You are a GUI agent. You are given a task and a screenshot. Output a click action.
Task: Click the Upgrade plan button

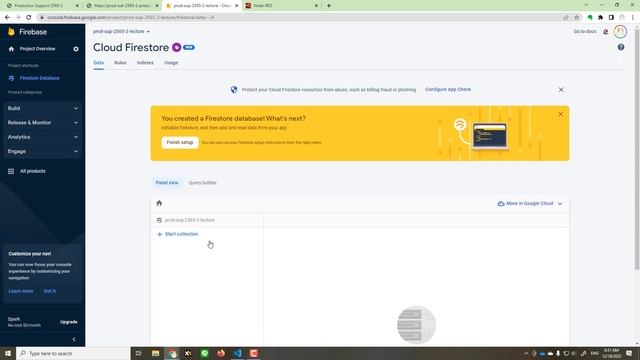click(x=69, y=322)
